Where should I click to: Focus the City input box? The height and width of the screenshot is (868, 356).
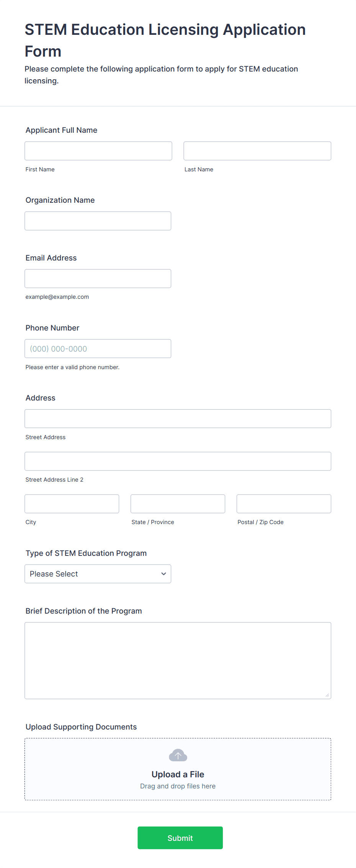72,503
